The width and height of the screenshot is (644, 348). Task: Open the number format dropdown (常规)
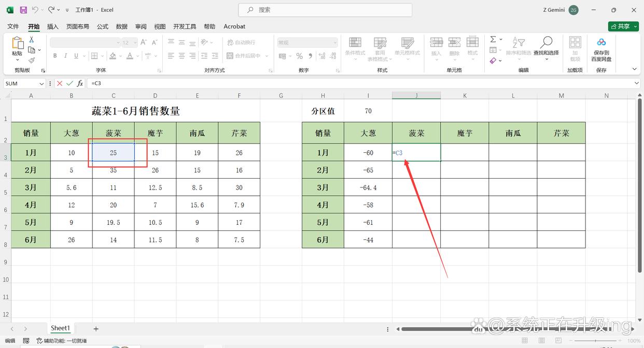pyautogui.click(x=335, y=42)
